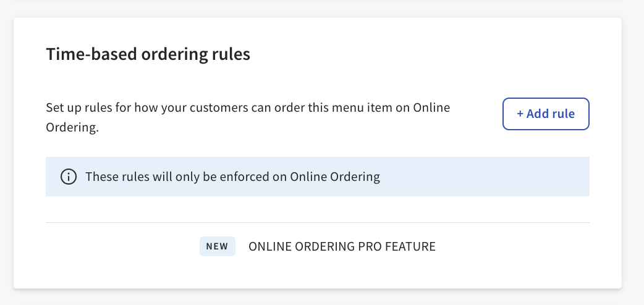Click the NEW badge
Viewport: 644px width, 305px height.
tap(217, 246)
